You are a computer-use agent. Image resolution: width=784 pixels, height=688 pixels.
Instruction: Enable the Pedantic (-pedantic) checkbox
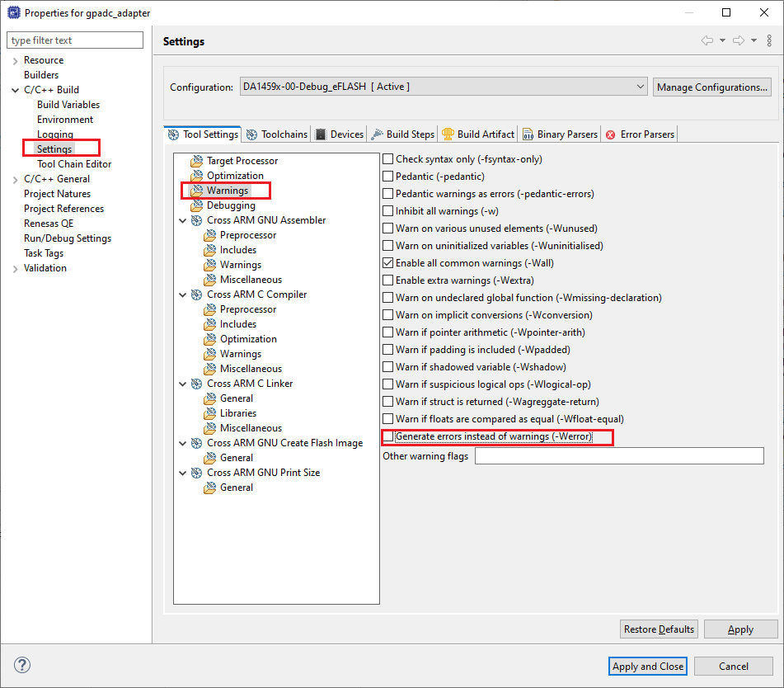[388, 177]
